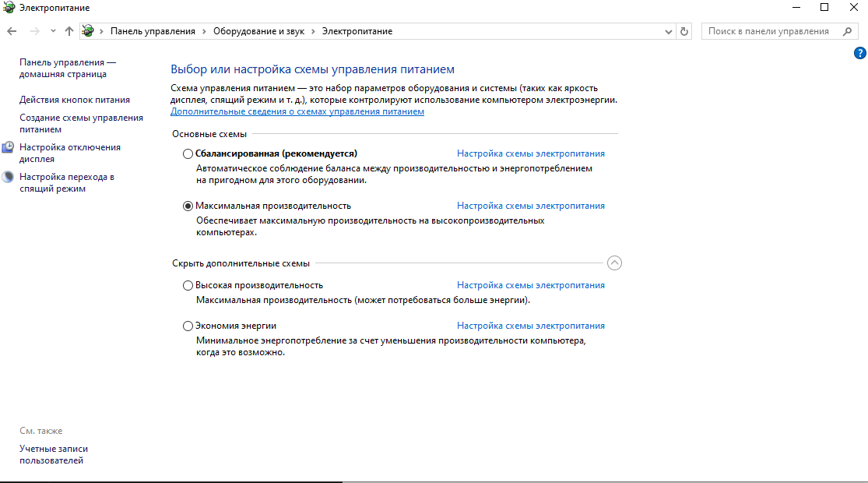This screenshot has width=868, height=483.
Task: Open Создание схемы управления питанием link
Action: tap(82, 124)
